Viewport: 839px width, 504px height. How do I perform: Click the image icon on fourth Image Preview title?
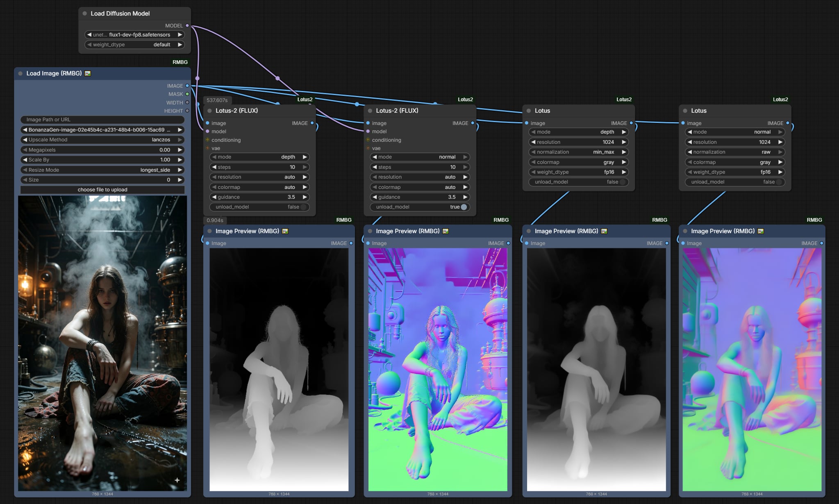tap(761, 231)
